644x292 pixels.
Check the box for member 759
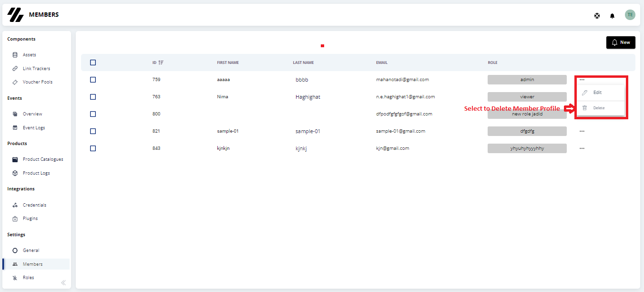tap(93, 80)
